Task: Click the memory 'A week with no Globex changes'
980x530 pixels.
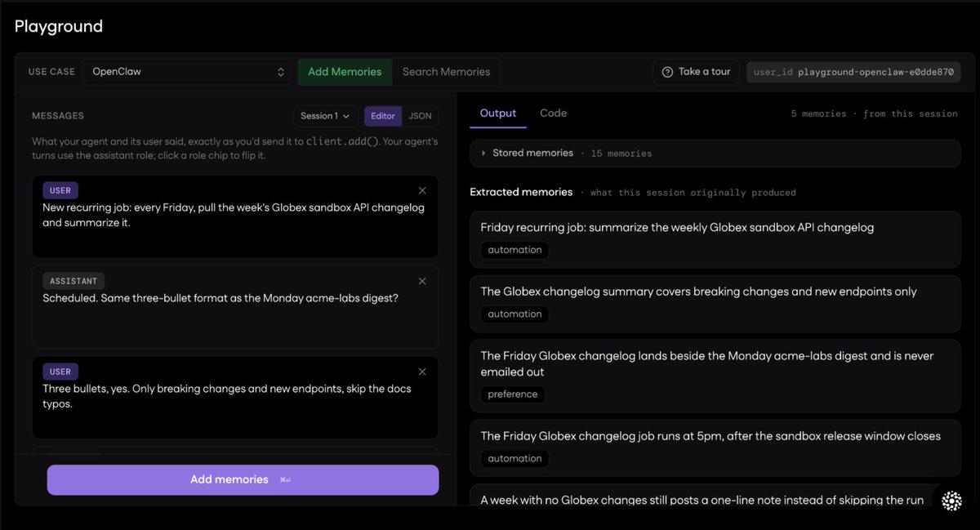Action: click(x=702, y=500)
